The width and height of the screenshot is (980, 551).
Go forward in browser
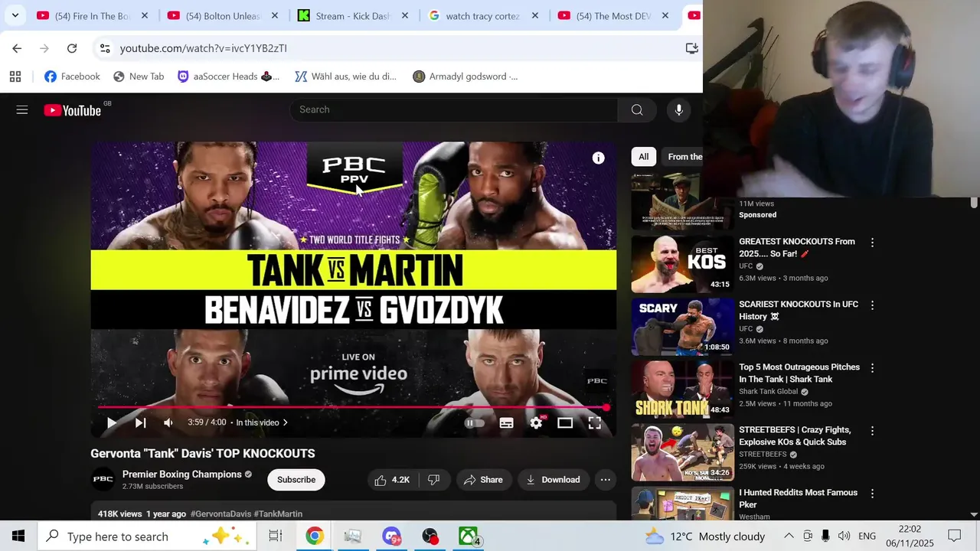(x=44, y=48)
